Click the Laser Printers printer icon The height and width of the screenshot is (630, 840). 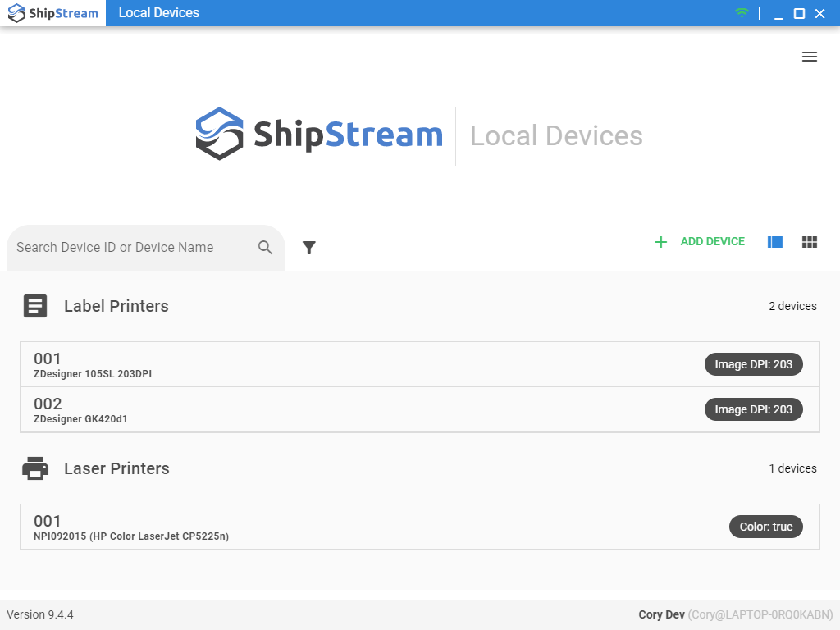[x=35, y=468]
